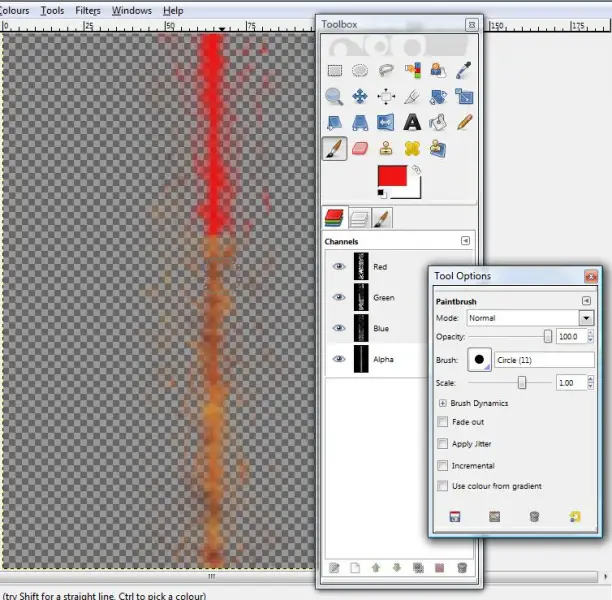Image resolution: width=612 pixels, height=600 pixels.
Task: Select the Blue channel row
Action: pos(377,328)
